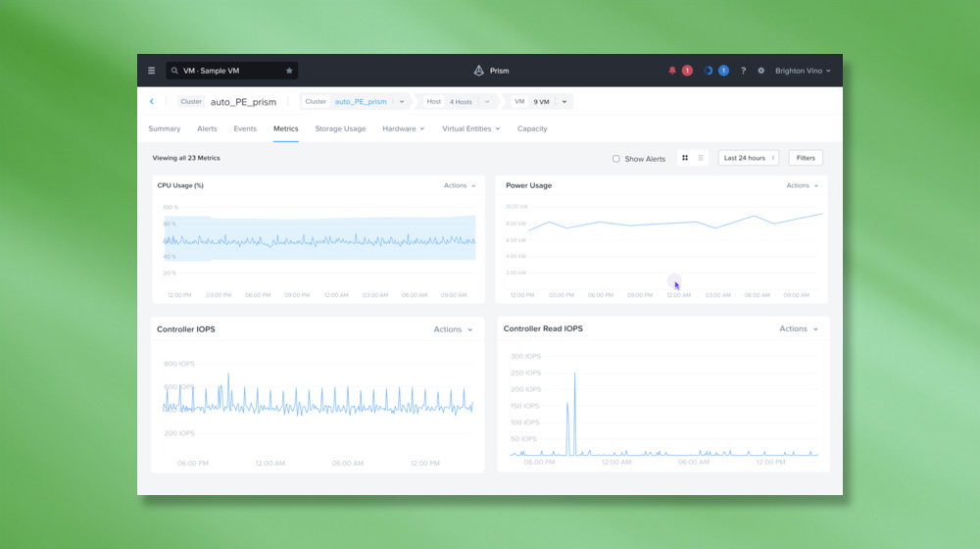
Task: Open the Alerts tab
Action: pos(207,128)
